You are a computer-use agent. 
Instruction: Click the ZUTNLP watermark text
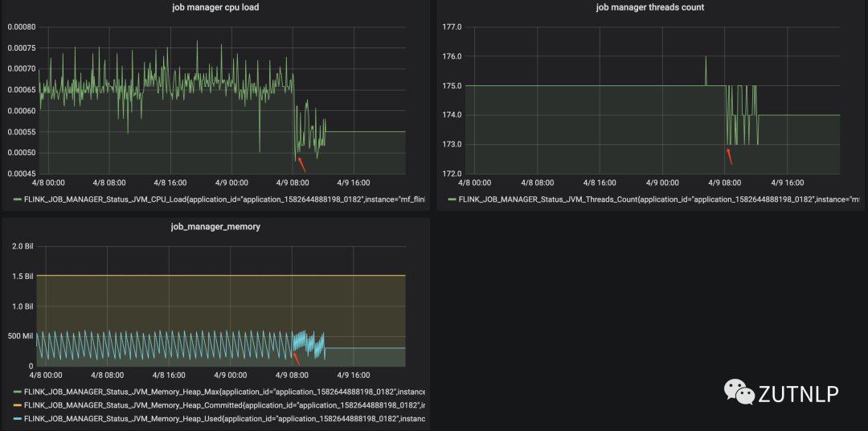tap(798, 392)
